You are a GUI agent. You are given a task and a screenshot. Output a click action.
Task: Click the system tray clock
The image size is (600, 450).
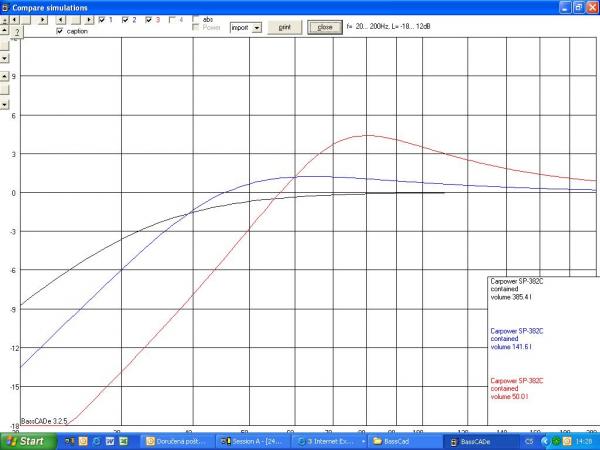click(584, 440)
